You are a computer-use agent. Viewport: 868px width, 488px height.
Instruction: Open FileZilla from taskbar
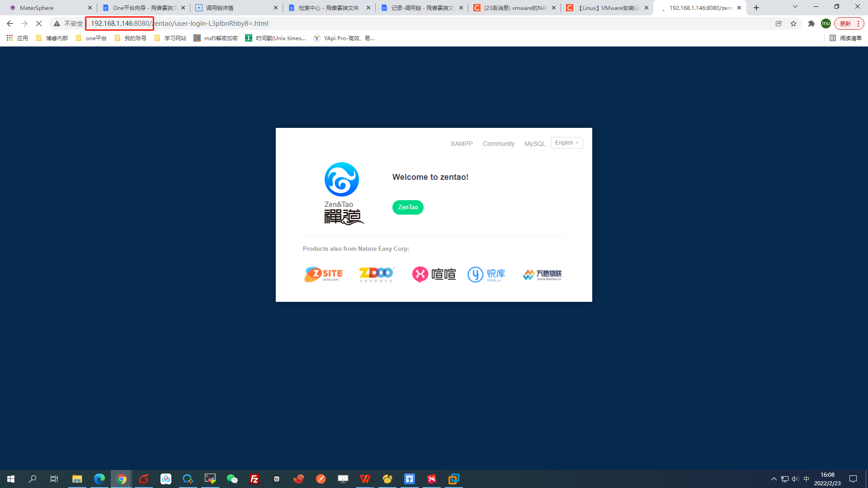pyautogui.click(x=254, y=479)
